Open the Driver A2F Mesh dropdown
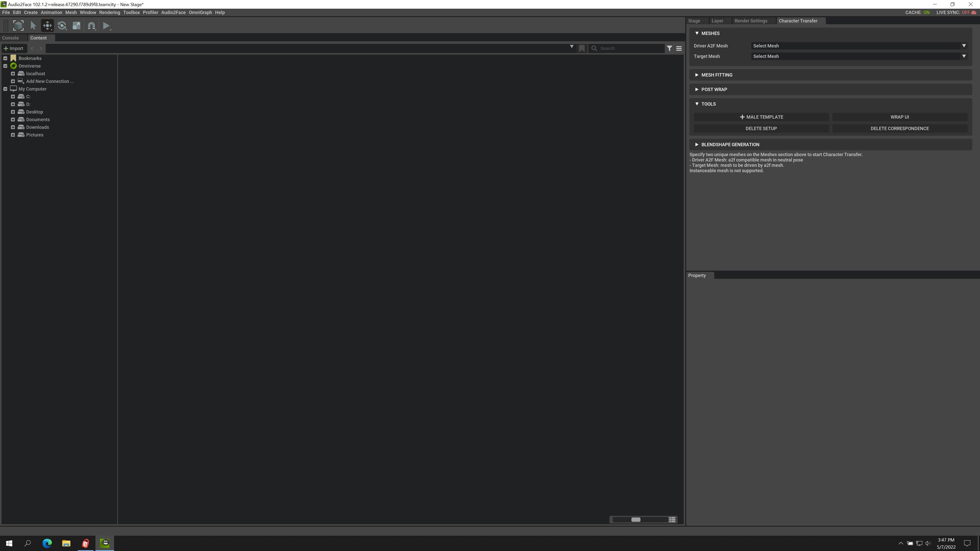The height and width of the screenshot is (551, 980). pyautogui.click(x=859, y=46)
